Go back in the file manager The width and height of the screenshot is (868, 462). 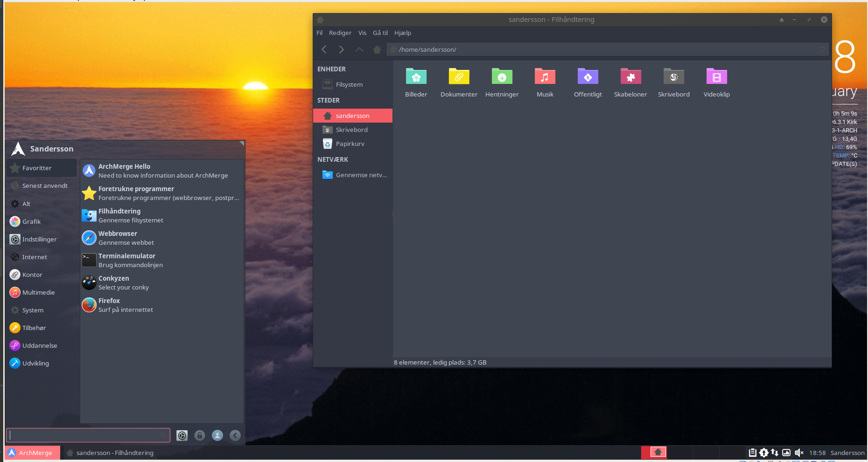[x=324, y=49]
